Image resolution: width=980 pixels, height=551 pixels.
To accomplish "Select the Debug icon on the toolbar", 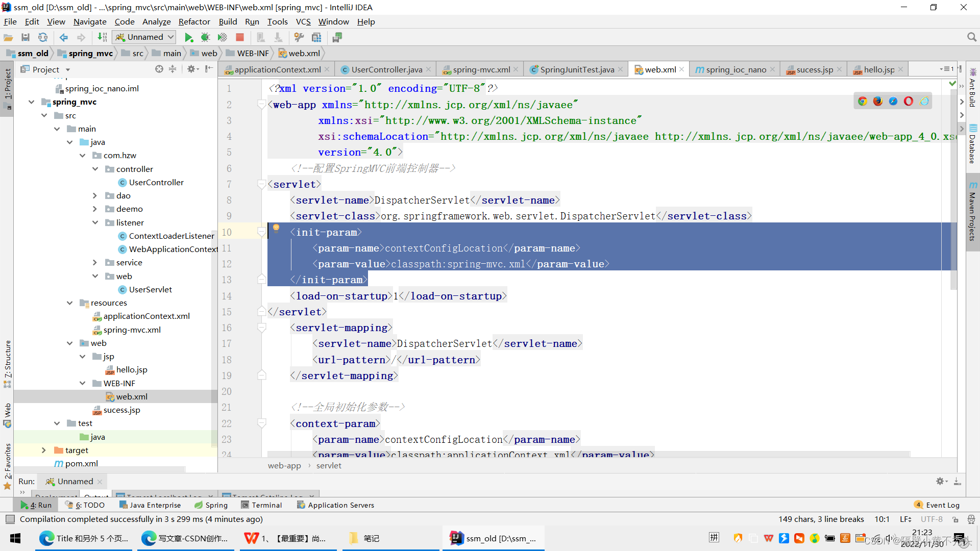I will point(205,37).
